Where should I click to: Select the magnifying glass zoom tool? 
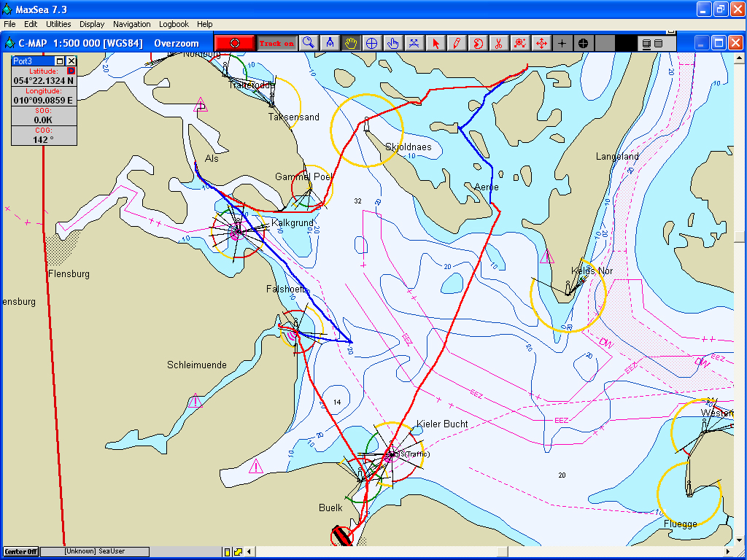(309, 43)
